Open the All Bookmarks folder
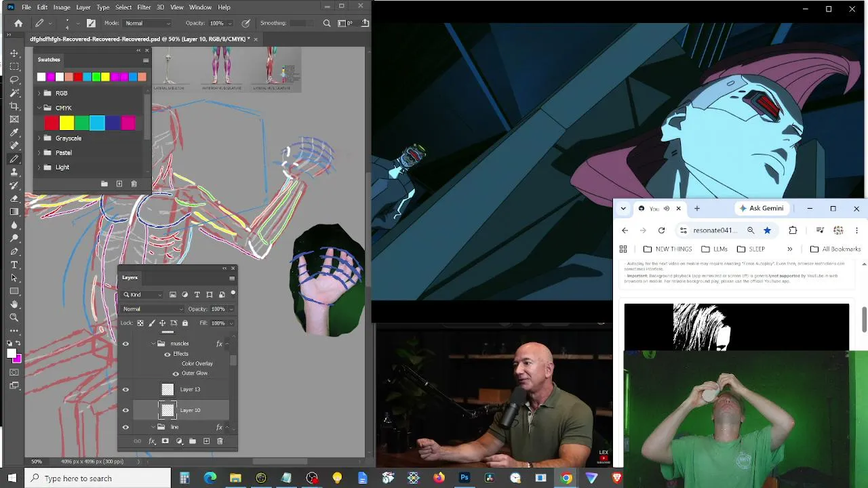The image size is (868, 488). coord(835,249)
